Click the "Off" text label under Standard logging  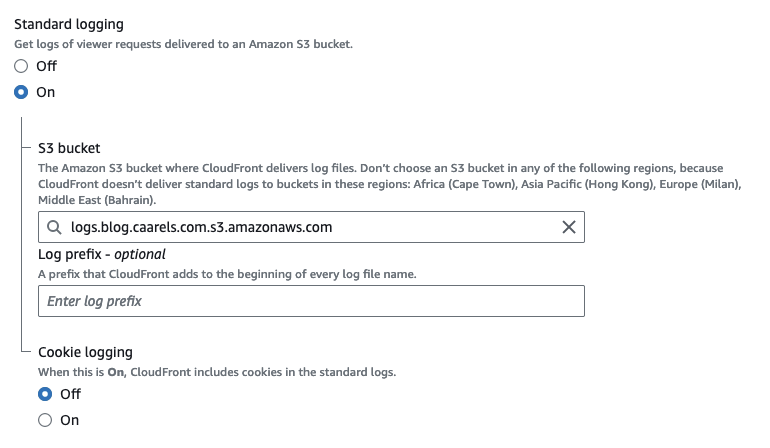pyautogui.click(x=47, y=66)
